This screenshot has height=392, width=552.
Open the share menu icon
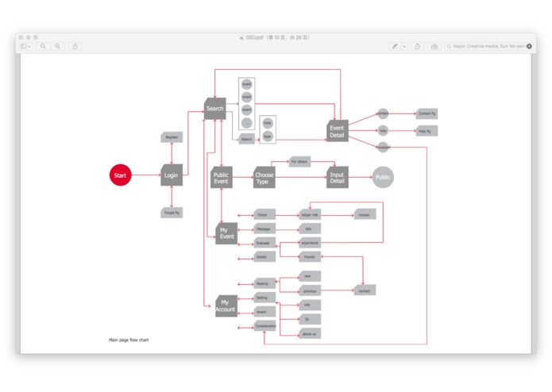(75, 46)
